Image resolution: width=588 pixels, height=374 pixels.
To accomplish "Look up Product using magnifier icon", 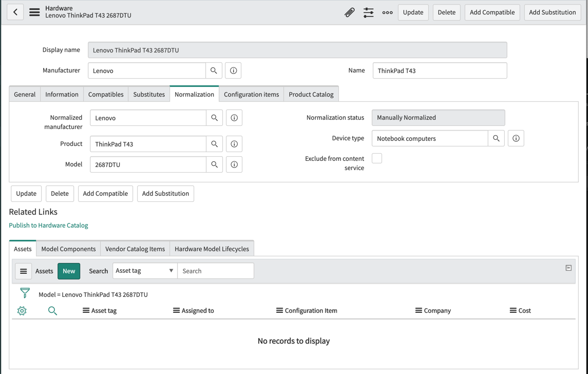I will tap(215, 144).
